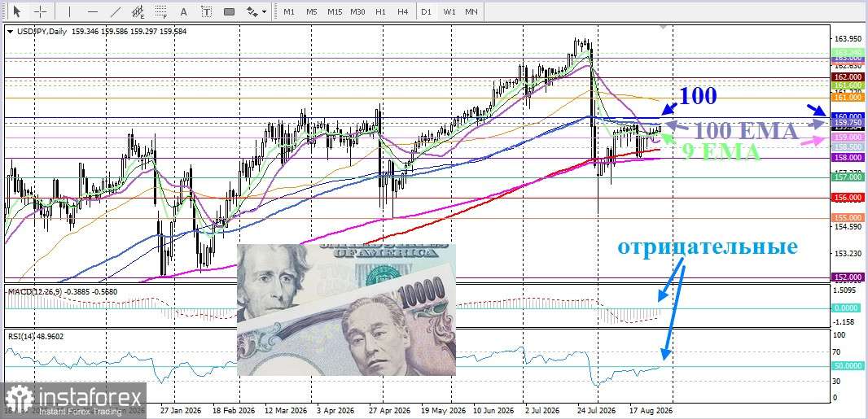The width and height of the screenshot is (868, 419).
Task: Click the 27 Jan 2026 date label
Action: click(x=180, y=411)
